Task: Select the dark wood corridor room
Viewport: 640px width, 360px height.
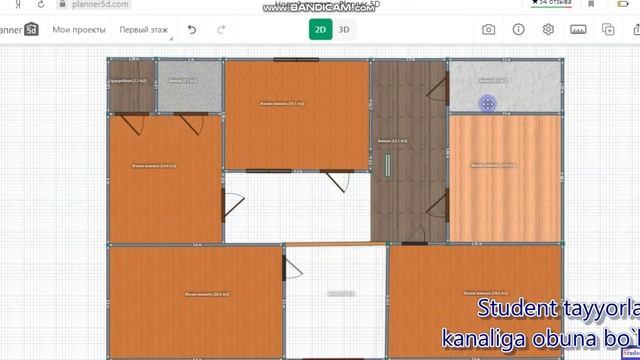Action: (409, 151)
